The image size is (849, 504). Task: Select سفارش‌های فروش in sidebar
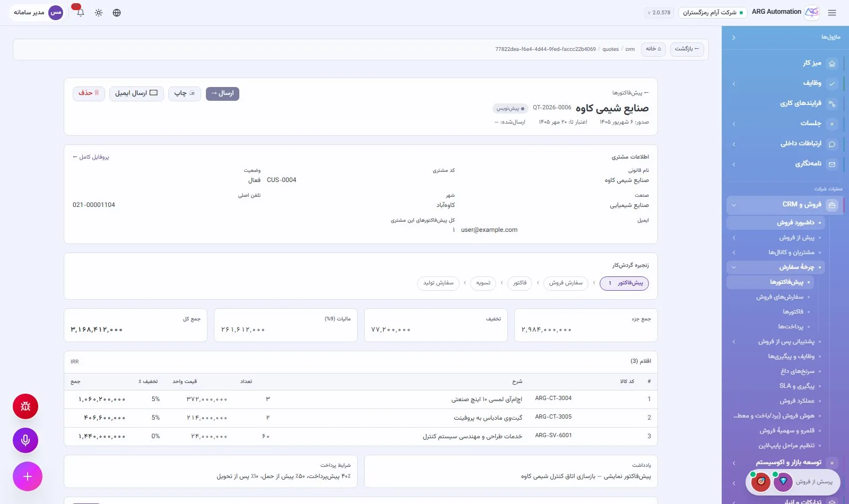[779, 297]
